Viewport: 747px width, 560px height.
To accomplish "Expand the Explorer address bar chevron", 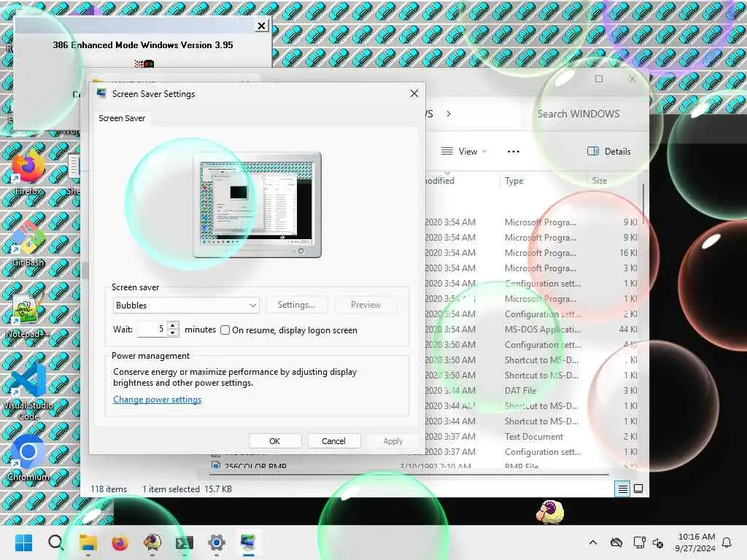I will tap(449, 114).
